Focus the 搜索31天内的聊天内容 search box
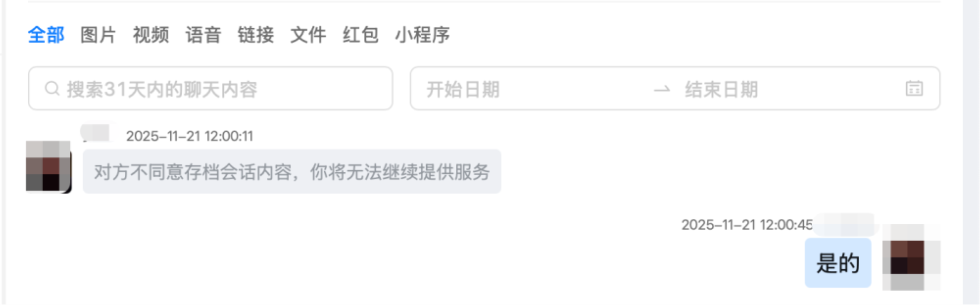 [210, 89]
